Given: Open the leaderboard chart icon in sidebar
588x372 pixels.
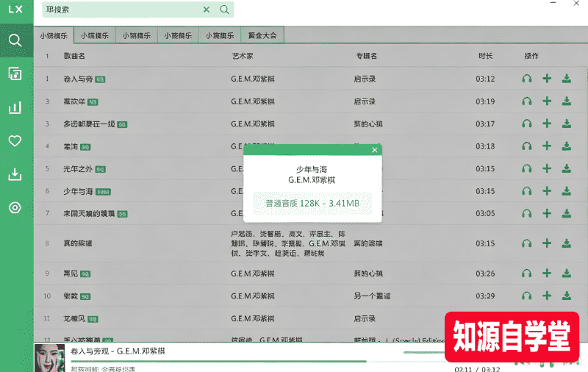Looking at the screenshot, I should [x=15, y=107].
